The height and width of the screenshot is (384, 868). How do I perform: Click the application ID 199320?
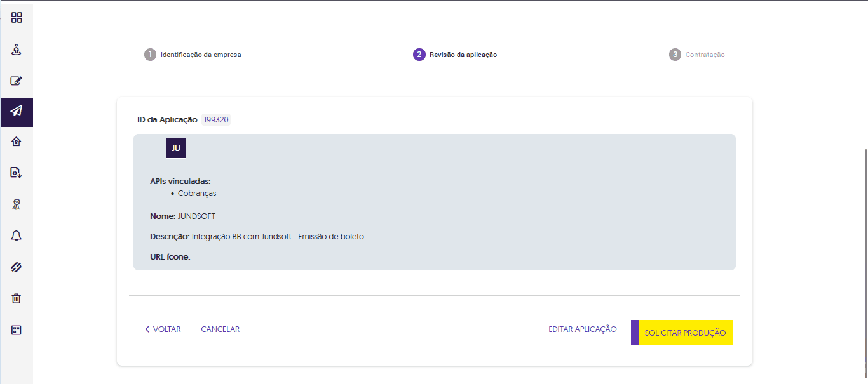(x=216, y=120)
